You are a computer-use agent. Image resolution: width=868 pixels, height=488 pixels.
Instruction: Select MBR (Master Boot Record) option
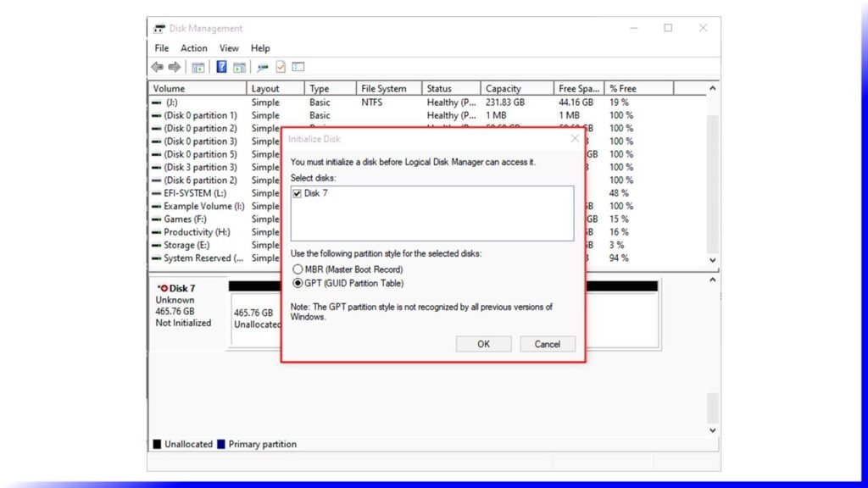[x=298, y=269]
